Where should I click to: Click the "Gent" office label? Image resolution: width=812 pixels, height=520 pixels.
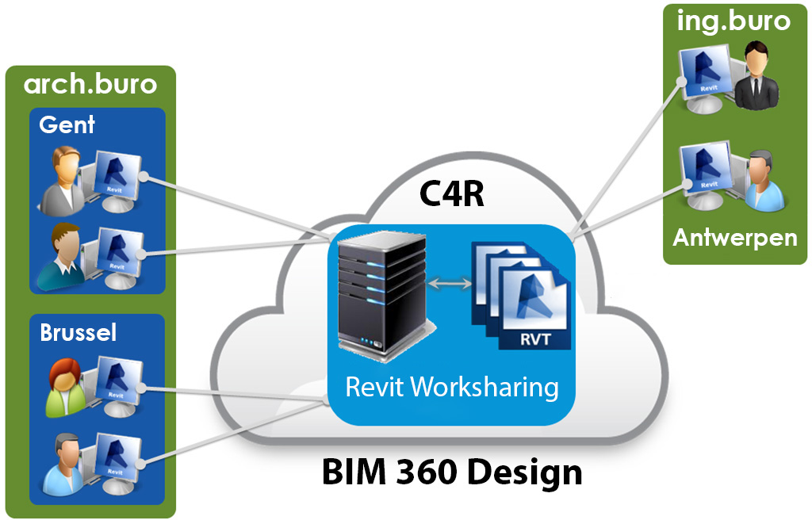(x=67, y=124)
